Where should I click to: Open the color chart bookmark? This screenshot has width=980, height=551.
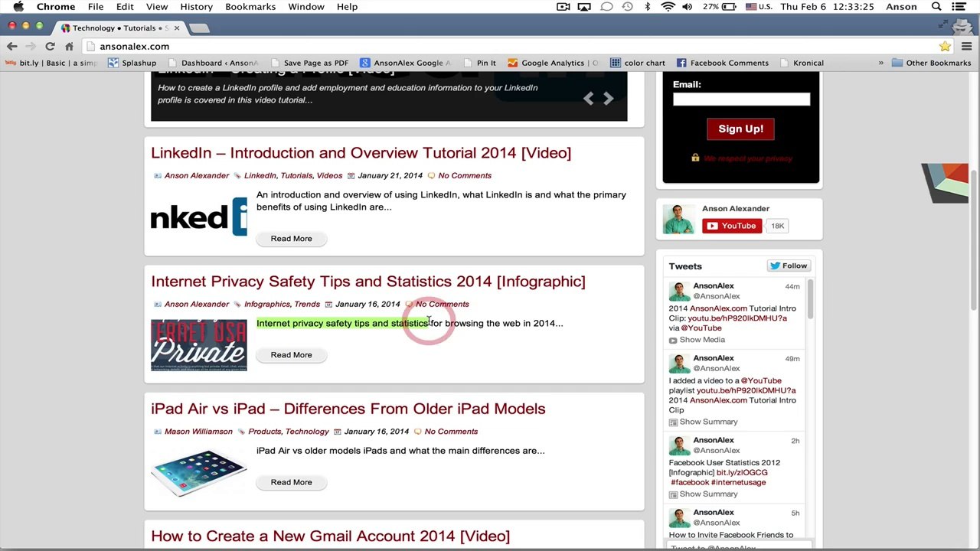(637, 63)
